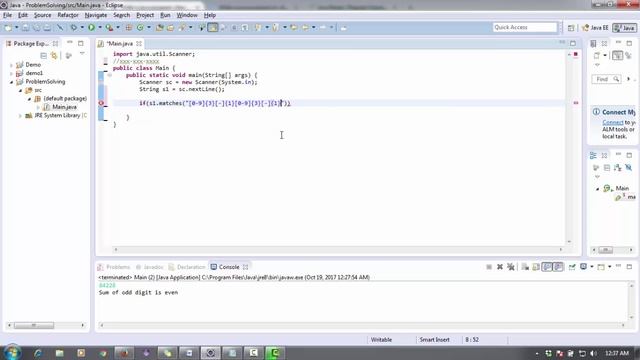This screenshot has width=640, height=360.
Task: Click the New file toolbar icon
Action: [x=8, y=27]
